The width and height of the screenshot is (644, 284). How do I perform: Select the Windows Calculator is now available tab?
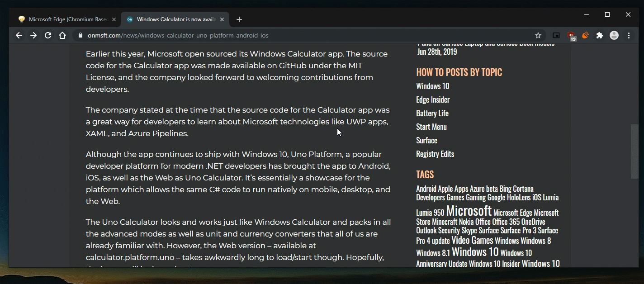click(175, 19)
